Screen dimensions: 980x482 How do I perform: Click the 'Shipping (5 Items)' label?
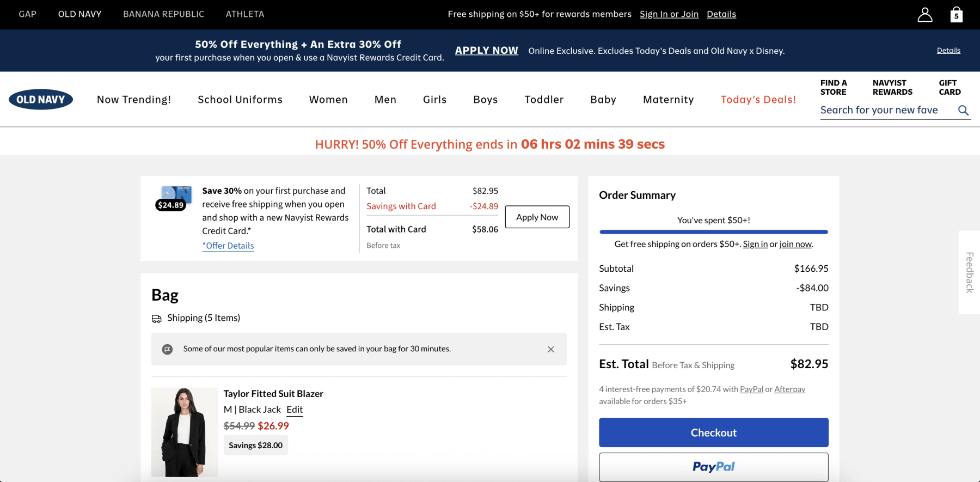pos(204,318)
